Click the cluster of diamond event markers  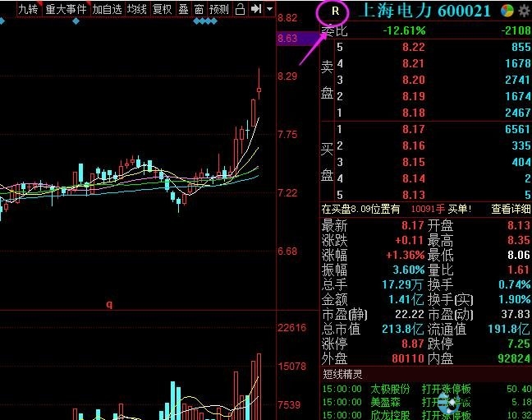(205, 21)
